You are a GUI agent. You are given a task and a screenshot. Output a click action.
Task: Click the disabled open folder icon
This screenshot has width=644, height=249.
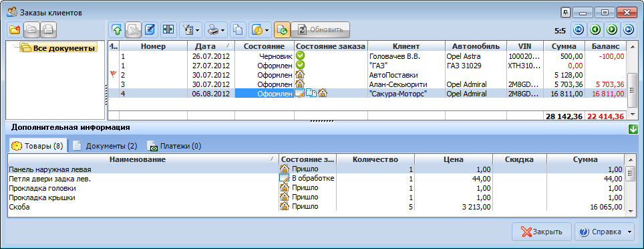coord(31,29)
